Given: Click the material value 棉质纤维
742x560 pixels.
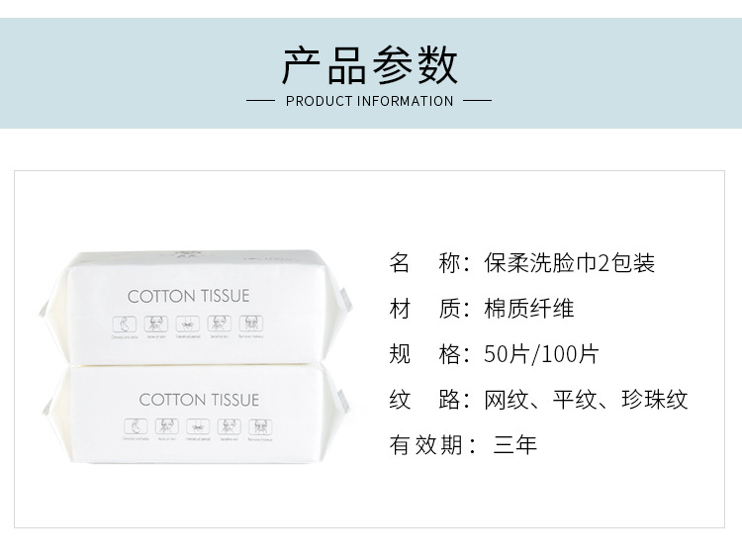Looking at the screenshot, I should click(529, 309).
